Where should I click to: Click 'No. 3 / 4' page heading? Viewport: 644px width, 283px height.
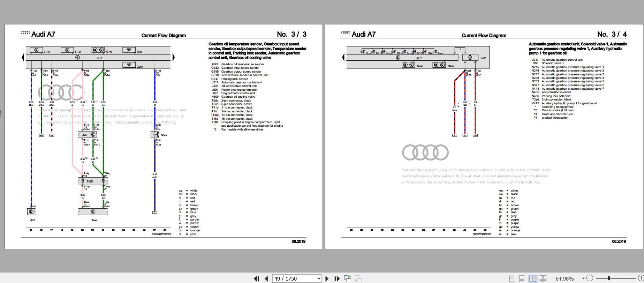pyautogui.click(x=612, y=34)
